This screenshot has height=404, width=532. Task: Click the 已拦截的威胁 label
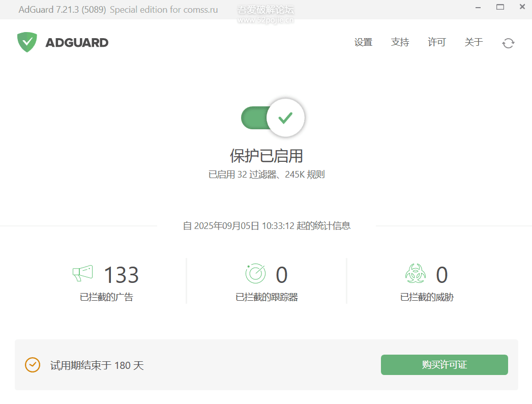(427, 297)
